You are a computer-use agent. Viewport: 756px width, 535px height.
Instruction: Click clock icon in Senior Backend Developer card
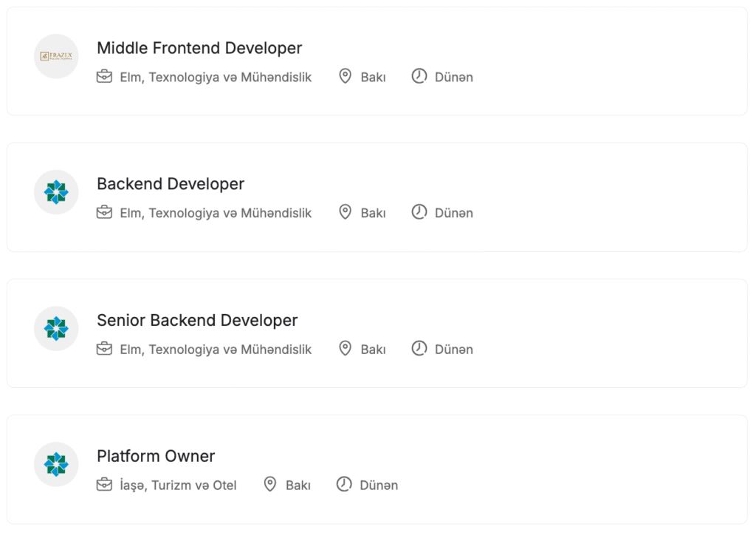point(419,348)
